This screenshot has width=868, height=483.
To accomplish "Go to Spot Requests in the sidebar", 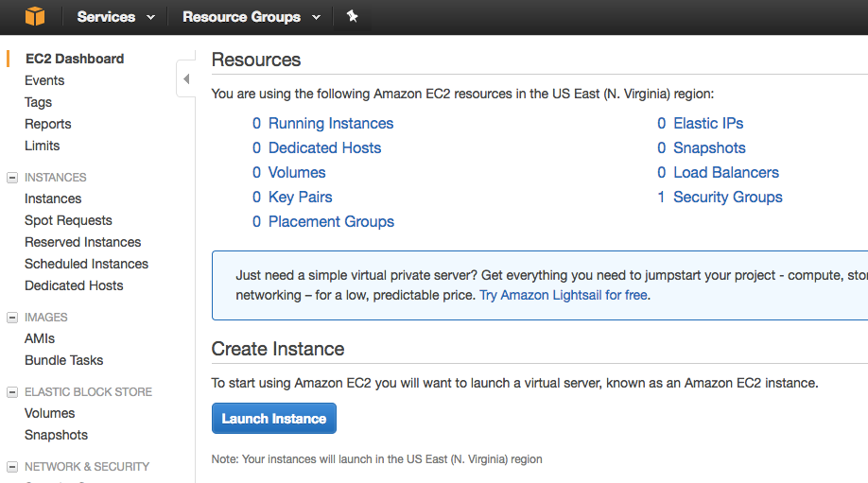I will (68, 220).
